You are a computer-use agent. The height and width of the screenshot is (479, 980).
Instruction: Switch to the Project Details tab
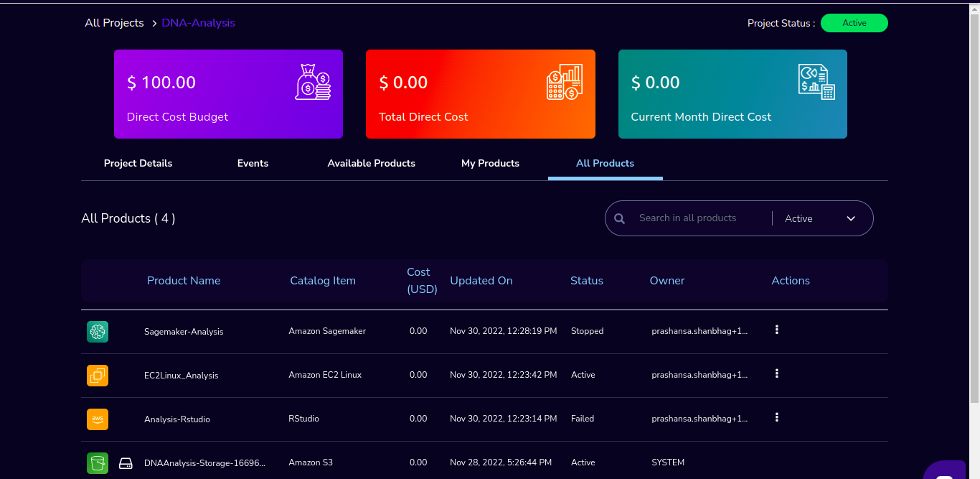coord(138,163)
